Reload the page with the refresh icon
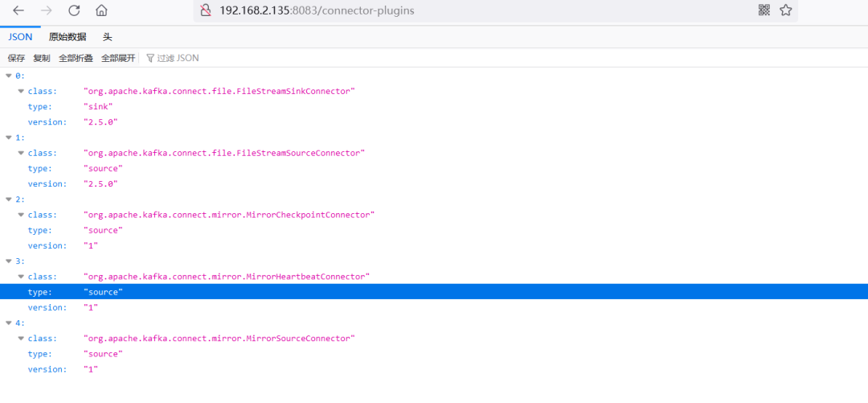 pyautogui.click(x=74, y=10)
